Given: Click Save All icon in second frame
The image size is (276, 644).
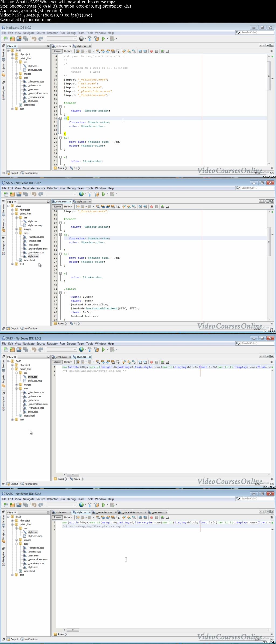Looking at the screenshot, I should click(26, 194).
